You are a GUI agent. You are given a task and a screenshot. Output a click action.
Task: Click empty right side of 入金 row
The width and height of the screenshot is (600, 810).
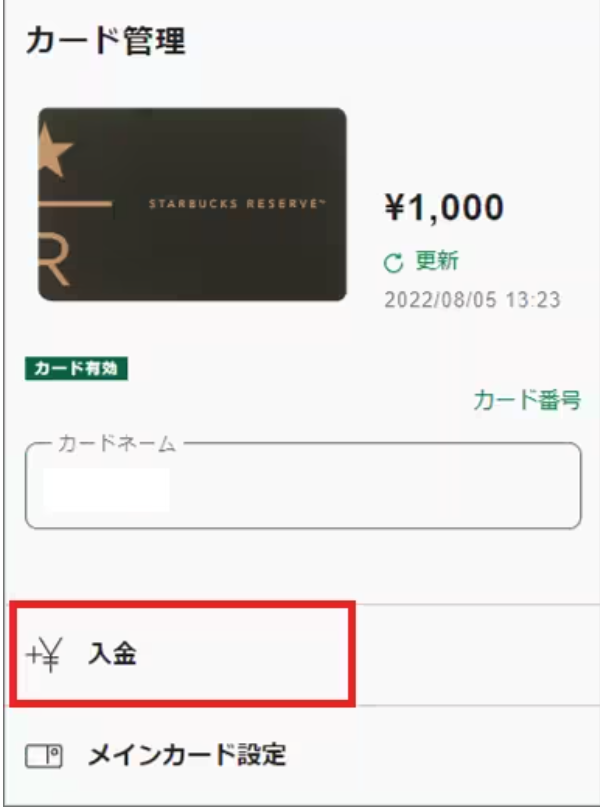478,654
